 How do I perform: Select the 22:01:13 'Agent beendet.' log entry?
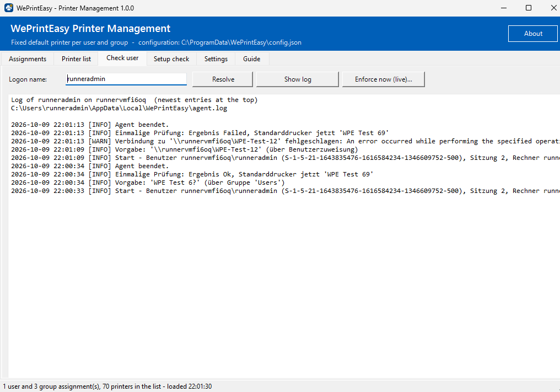click(x=90, y=125)
